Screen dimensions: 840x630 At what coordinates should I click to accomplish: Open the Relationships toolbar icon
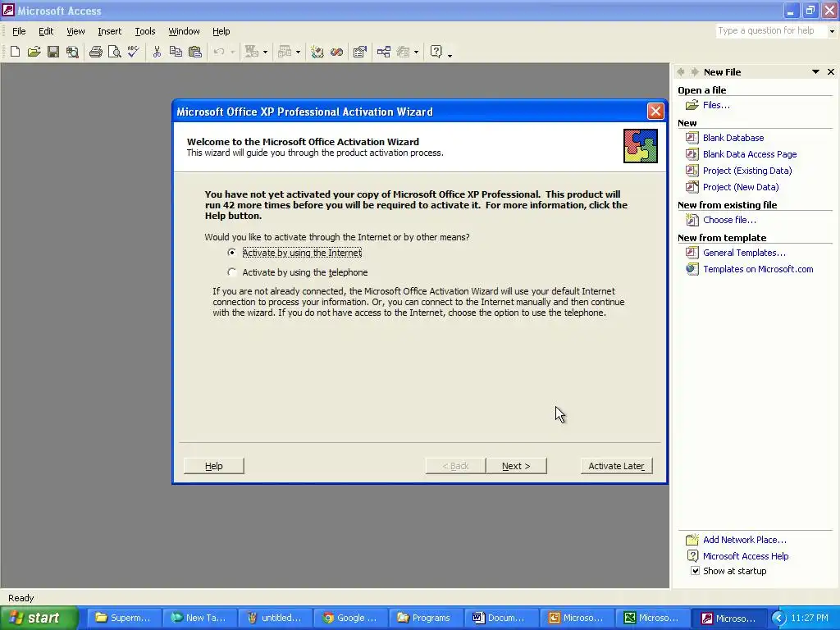[384, 52]
